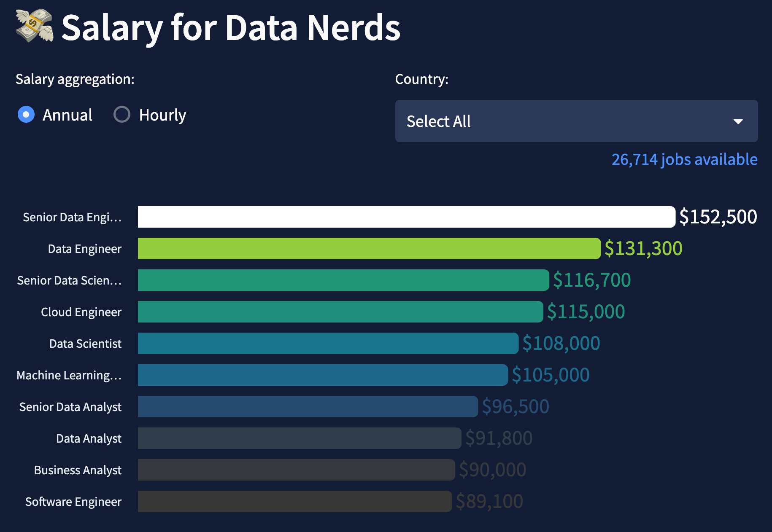Click the white Senior Data Engineer bar
The image size is (772, 532).
[x=406, y=217]
